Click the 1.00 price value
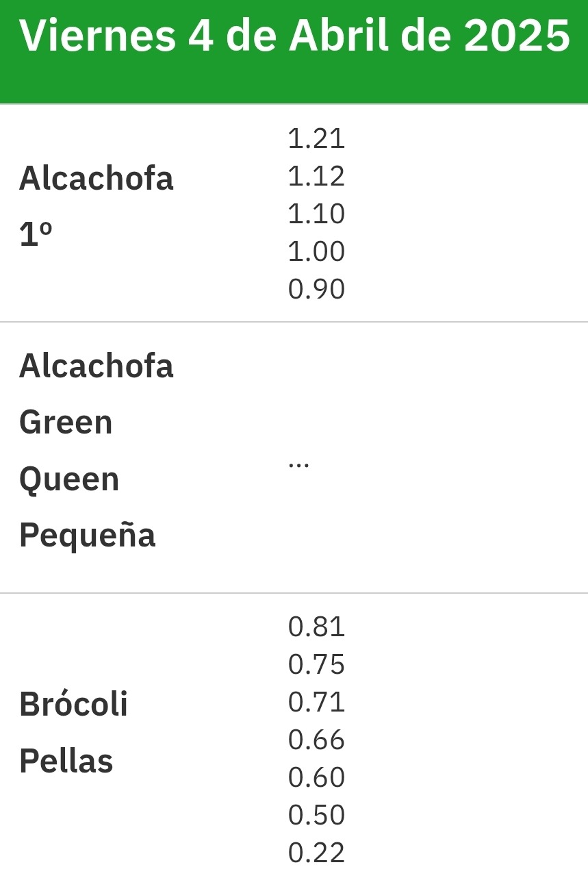Screen dimensions: 588x880 pos(316,251)
